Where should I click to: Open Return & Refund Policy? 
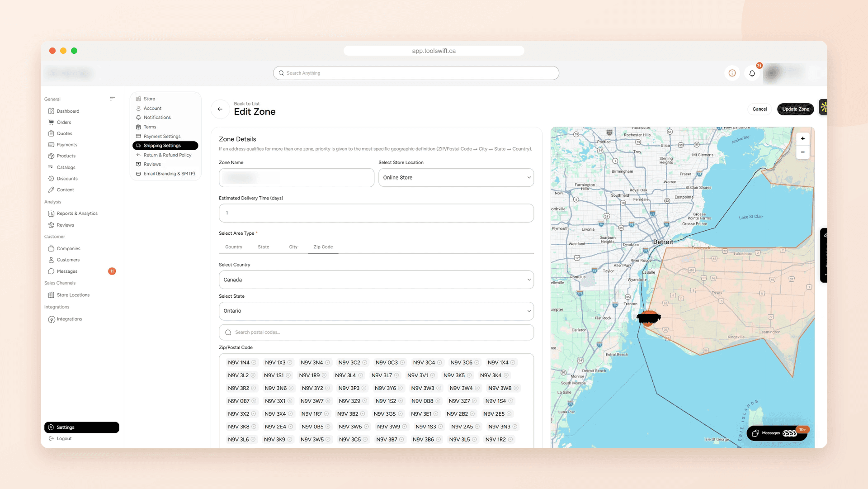pos(167,155)
